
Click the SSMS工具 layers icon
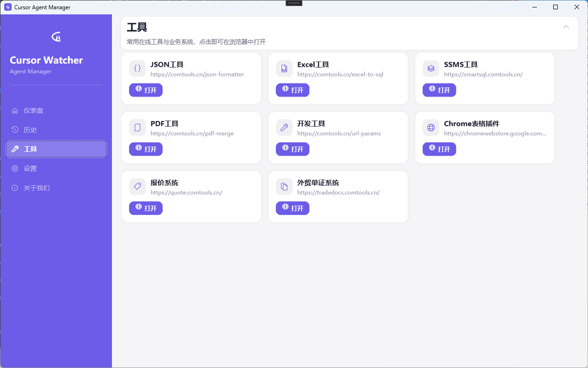431,68
